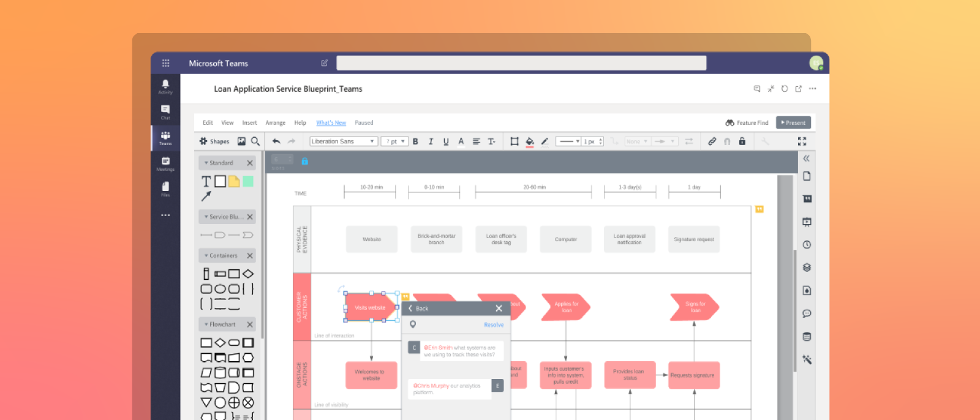Open the Teams app launcher grid

[x=165, y=63]
